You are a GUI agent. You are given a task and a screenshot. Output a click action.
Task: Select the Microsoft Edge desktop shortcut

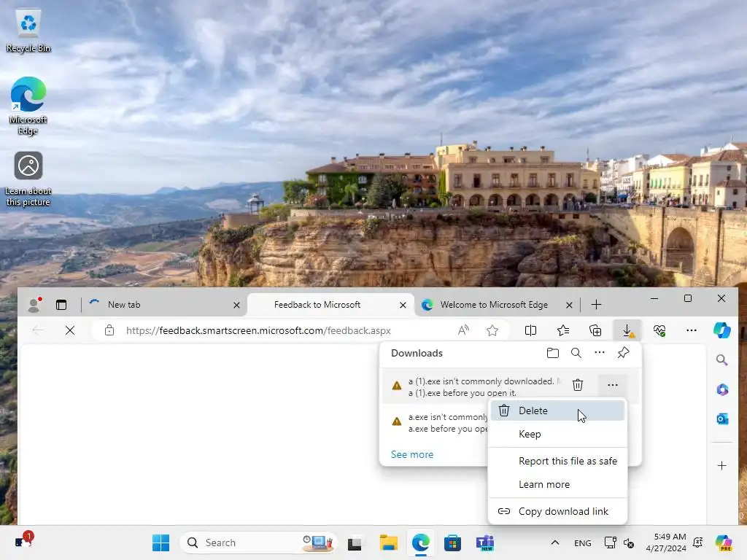(28, 106)
